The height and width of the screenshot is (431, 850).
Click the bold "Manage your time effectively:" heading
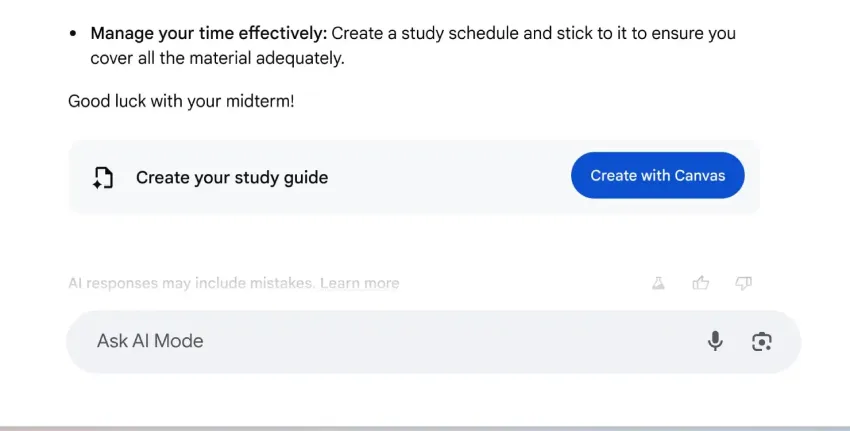(x=209, y=33)
